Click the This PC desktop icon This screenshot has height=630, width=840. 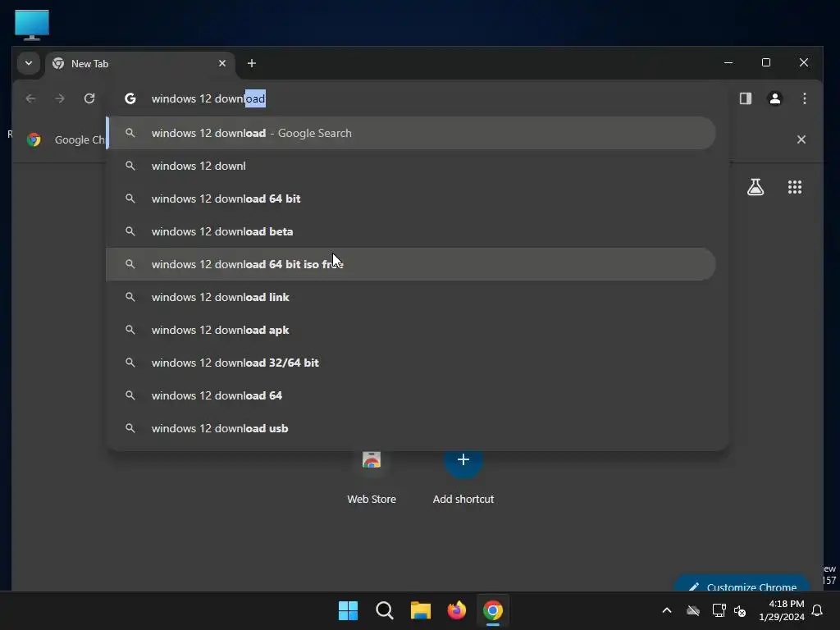(32, 25)
